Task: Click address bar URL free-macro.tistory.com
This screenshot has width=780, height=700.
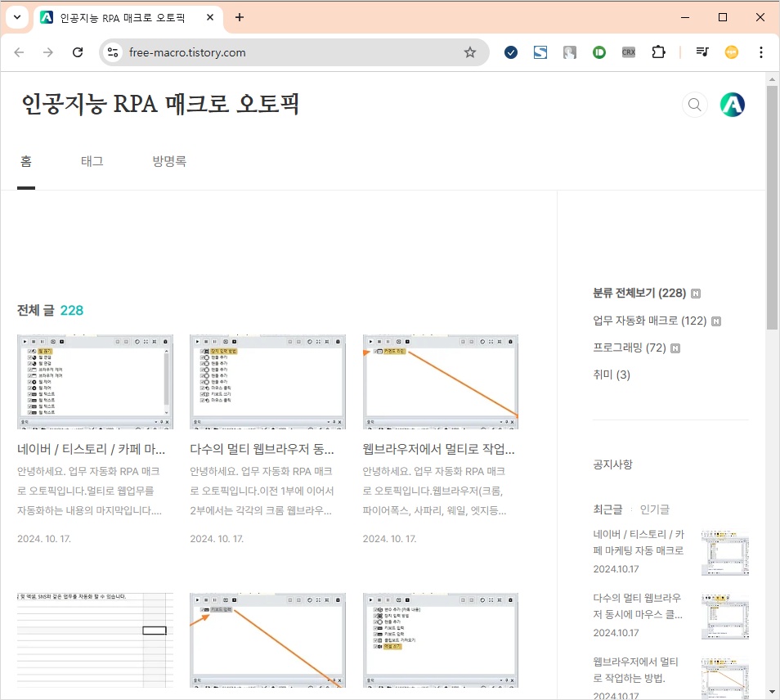Action: 187,52
